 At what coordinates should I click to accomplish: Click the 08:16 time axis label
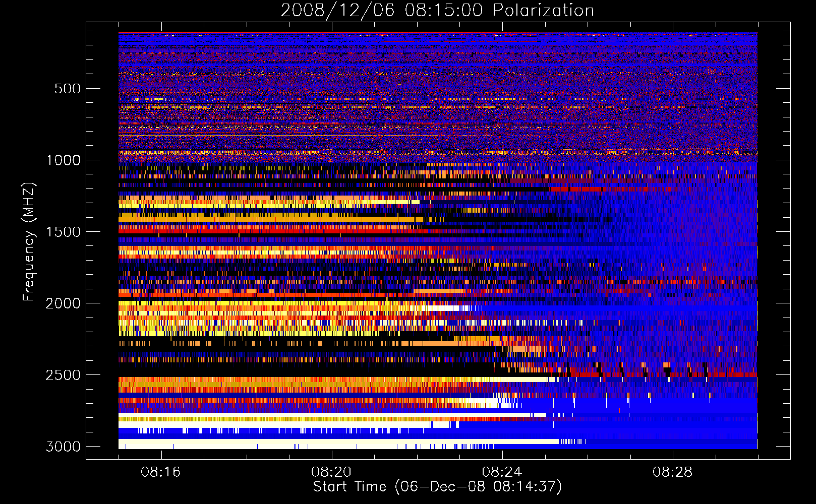pyautogui.click(x=161, y=472)
